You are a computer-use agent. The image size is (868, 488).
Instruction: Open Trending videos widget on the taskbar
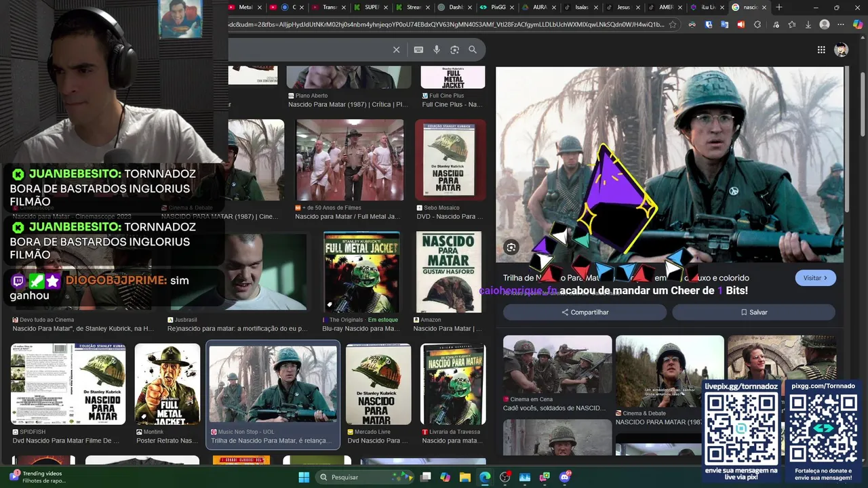(x=39, y=477)
